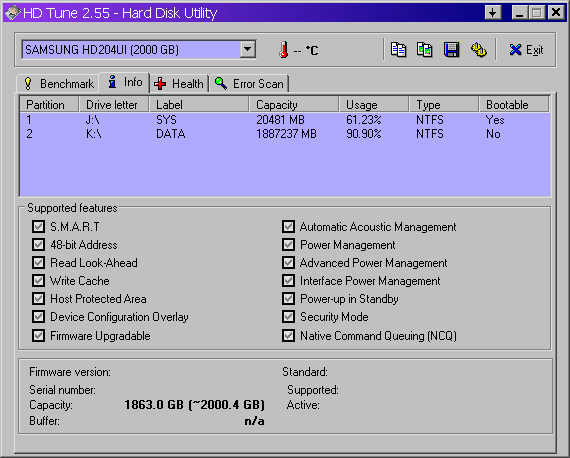Copy screenshot to clipboard icon
The width and height of the screenshot is (570, 458).
pos(425,50)
